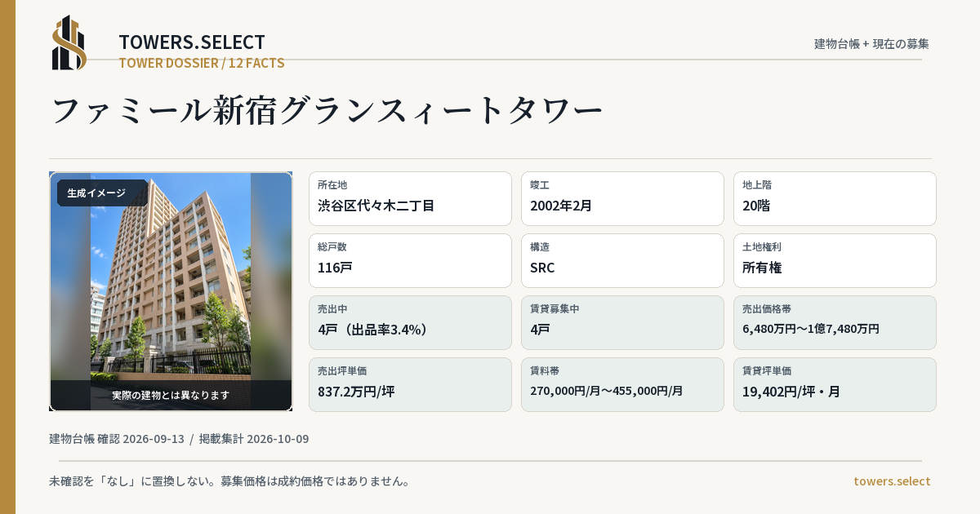Open the 賃貸募集中 4戸 card
Image resolution: width=980 pixels, height=514 pixels.
[622, 322]
